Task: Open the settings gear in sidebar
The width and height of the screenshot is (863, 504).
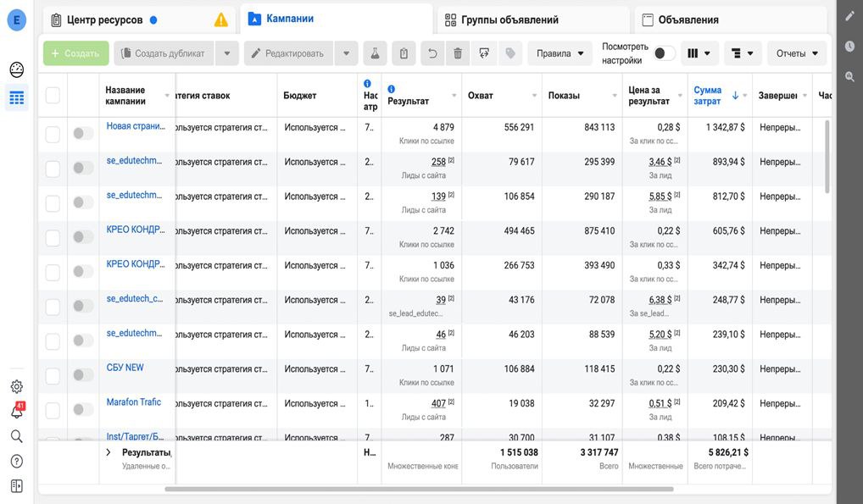Action: click(16, 386)
